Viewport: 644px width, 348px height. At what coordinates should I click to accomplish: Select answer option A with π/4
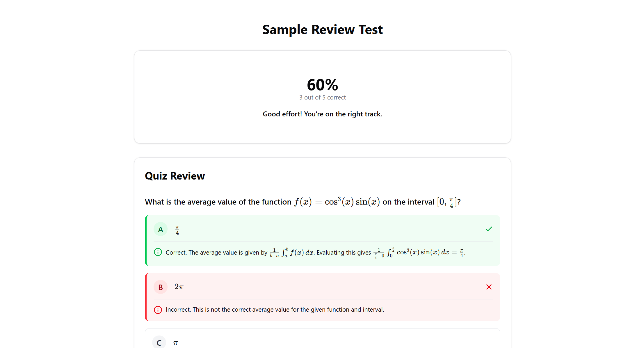click(320, 229)
